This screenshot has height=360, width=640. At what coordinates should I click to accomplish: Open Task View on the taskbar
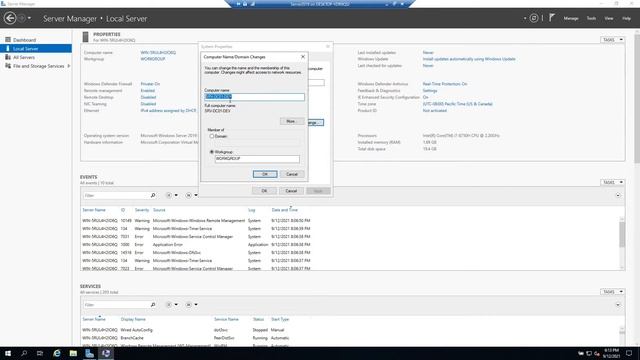coord(40,353)
